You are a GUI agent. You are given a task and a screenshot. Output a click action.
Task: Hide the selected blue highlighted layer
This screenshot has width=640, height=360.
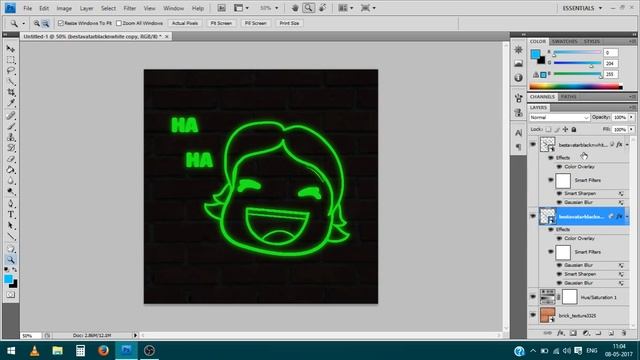533,216
